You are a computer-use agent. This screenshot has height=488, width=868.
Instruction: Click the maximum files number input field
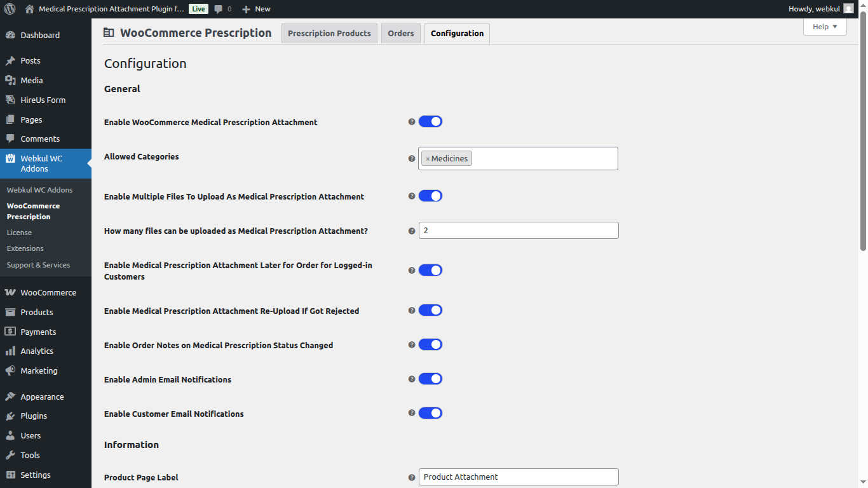(x=518, y=230)
